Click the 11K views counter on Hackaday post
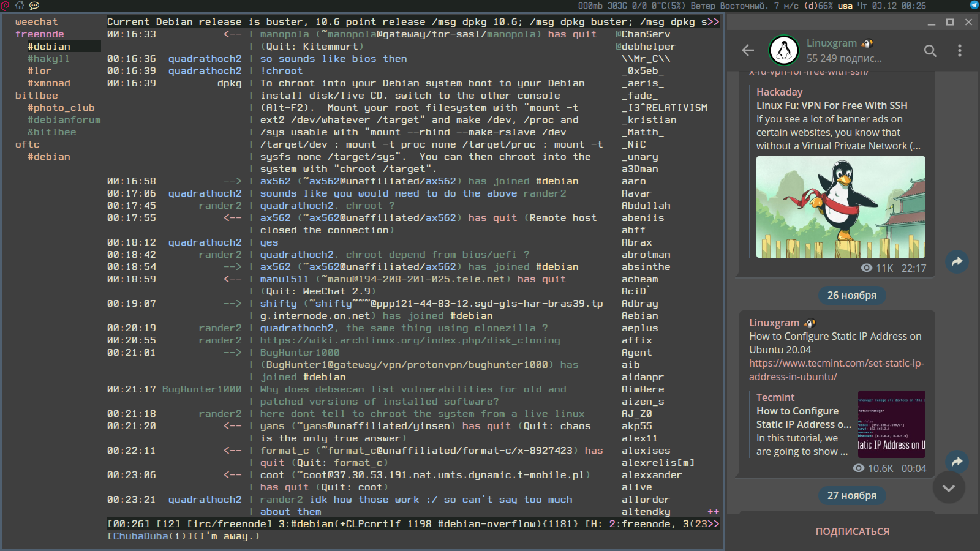The image size is (980, 551). tap(877, 268)
